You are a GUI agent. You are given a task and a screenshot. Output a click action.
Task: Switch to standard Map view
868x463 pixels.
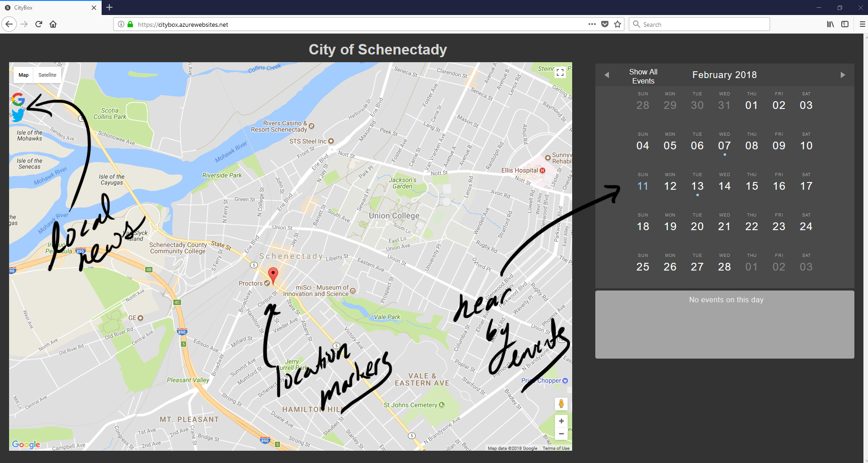click(x=24, y=75)
